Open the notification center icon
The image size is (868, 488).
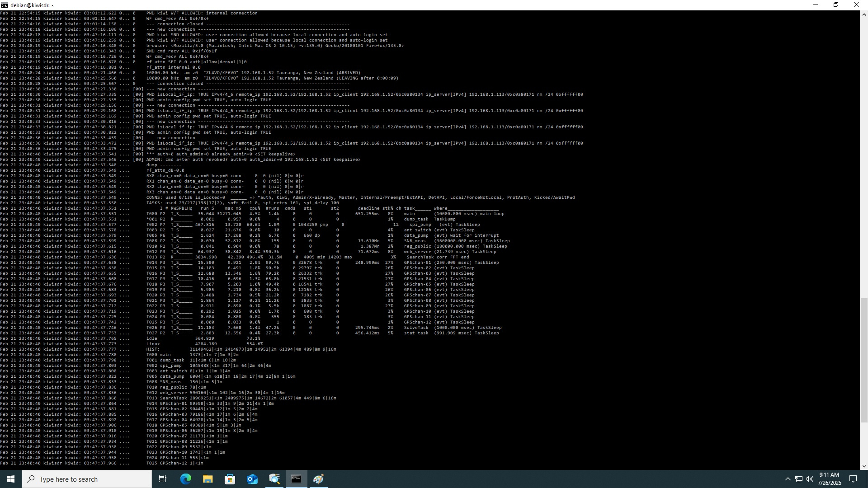coord(853,479)
